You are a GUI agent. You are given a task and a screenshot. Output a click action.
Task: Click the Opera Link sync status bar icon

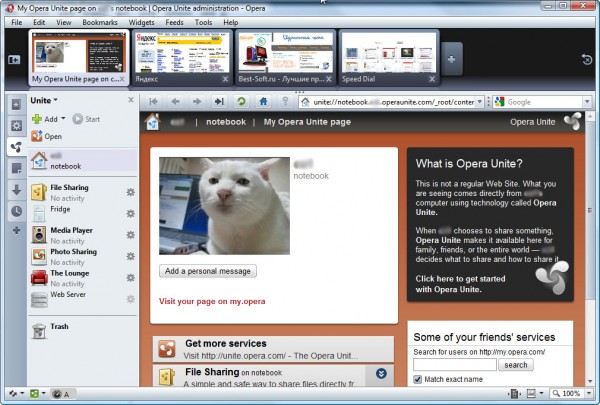[13, 394]
